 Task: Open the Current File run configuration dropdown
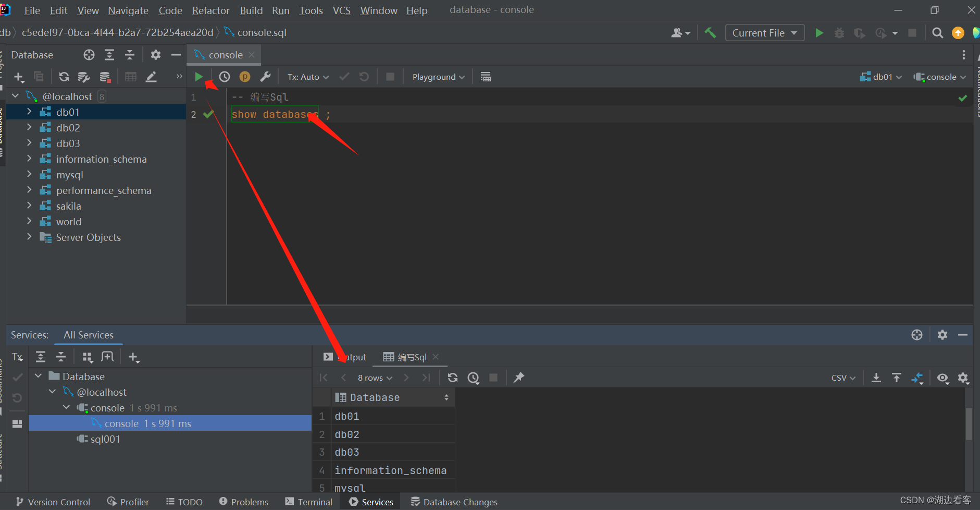coord(764,33)
